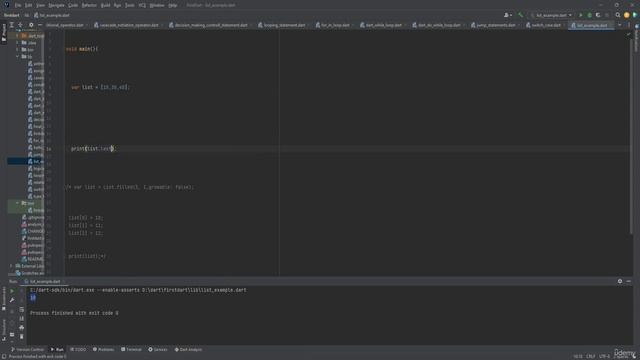Open the File menu
640x360 pixels.
pos(18,5)
